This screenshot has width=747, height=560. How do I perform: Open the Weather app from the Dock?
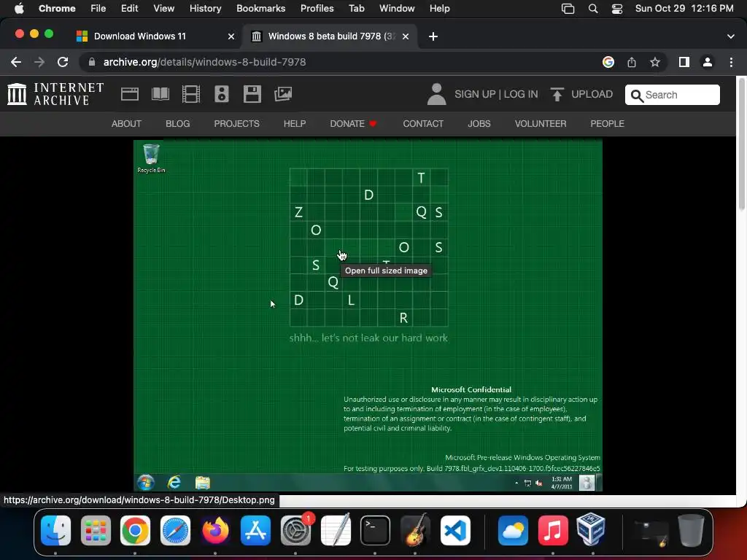513,530
